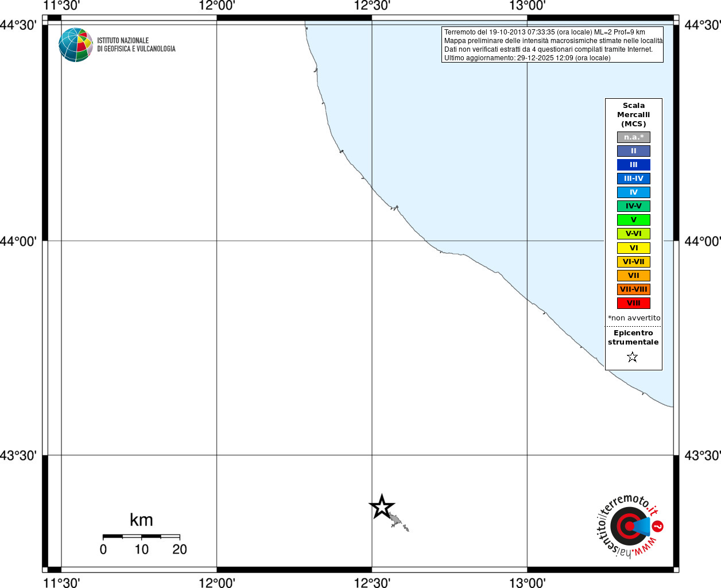
Task: Click the Istituto Nazionale di Geofisica text
Action: coord(136,45)
